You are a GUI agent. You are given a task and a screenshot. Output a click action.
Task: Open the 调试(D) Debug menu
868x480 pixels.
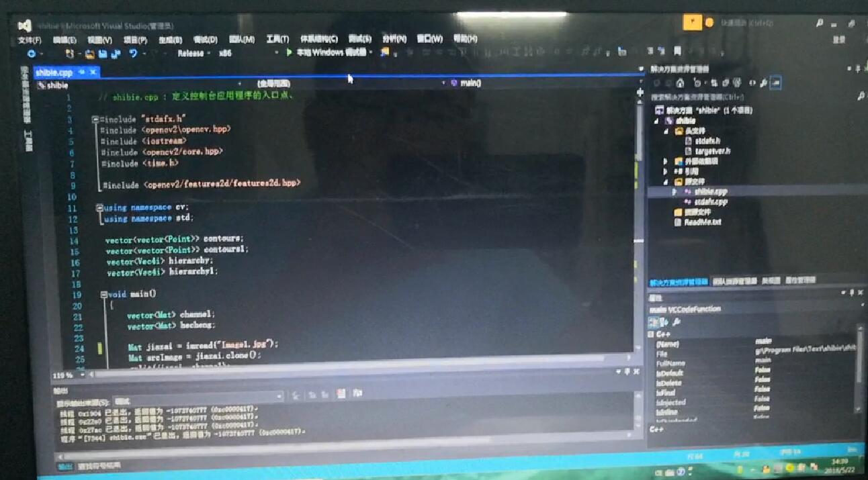tap(205, 40)
